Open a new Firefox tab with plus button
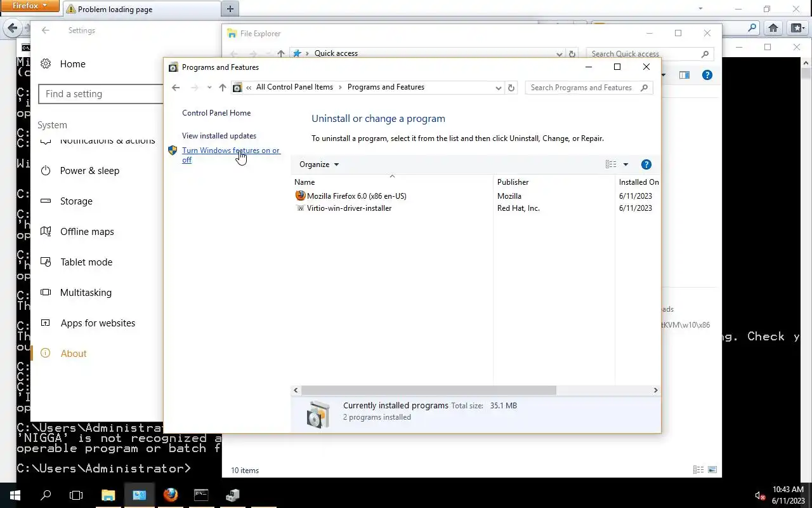Image resolution: width=812 pixels, height=508 pixels. tap(230, 9)
